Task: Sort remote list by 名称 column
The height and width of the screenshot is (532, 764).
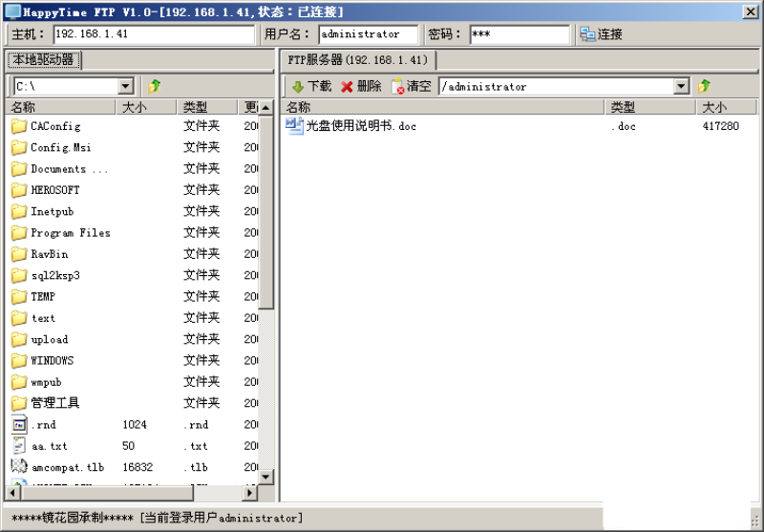Action: pyautogui.click(x=443, y=107)
